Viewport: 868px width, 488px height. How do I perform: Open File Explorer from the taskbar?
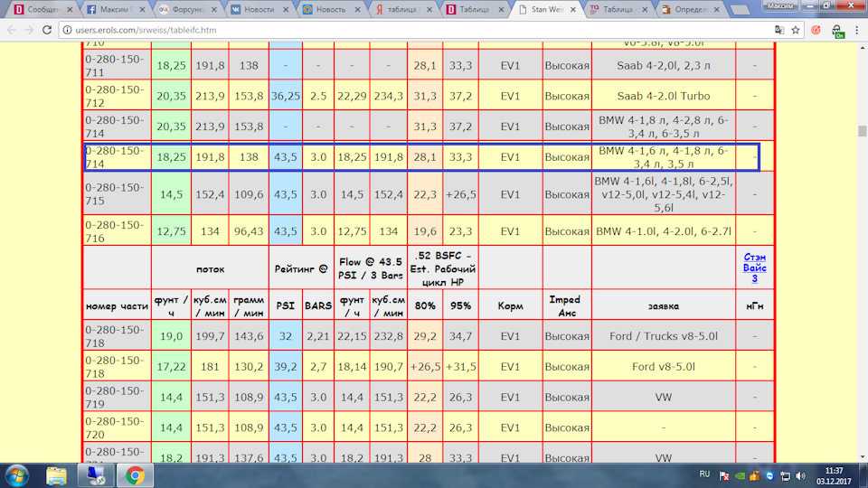[56, 476]
